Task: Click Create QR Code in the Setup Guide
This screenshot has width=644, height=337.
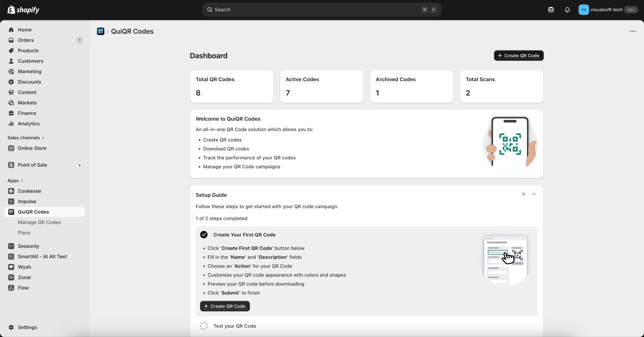Action: [225, 306]
